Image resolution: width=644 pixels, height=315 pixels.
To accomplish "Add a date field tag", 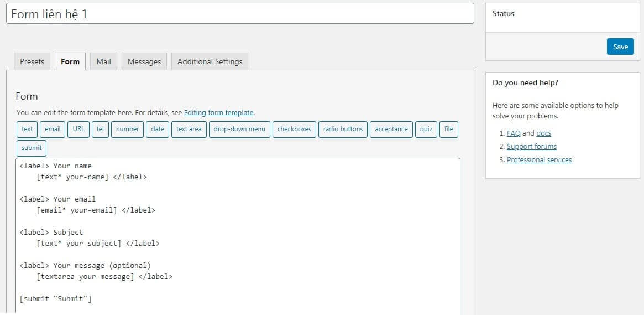I will point(158,129).
